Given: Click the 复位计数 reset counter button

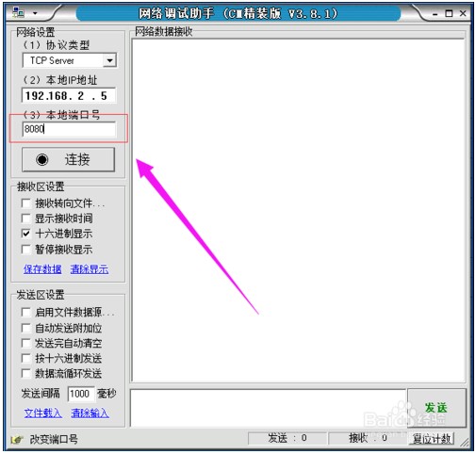Looking at the screenshot, I should [432, 438].
